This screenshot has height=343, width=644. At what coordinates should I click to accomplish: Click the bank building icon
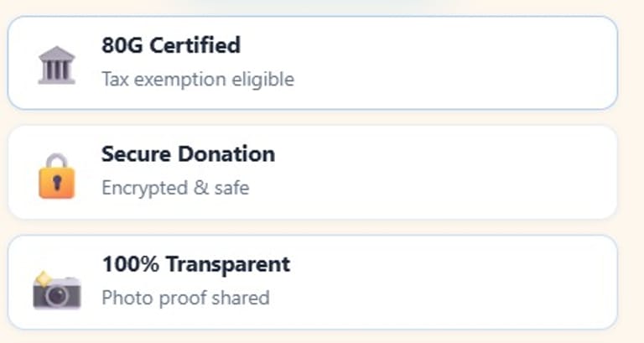pyautogui.click(x=56, y=65)
